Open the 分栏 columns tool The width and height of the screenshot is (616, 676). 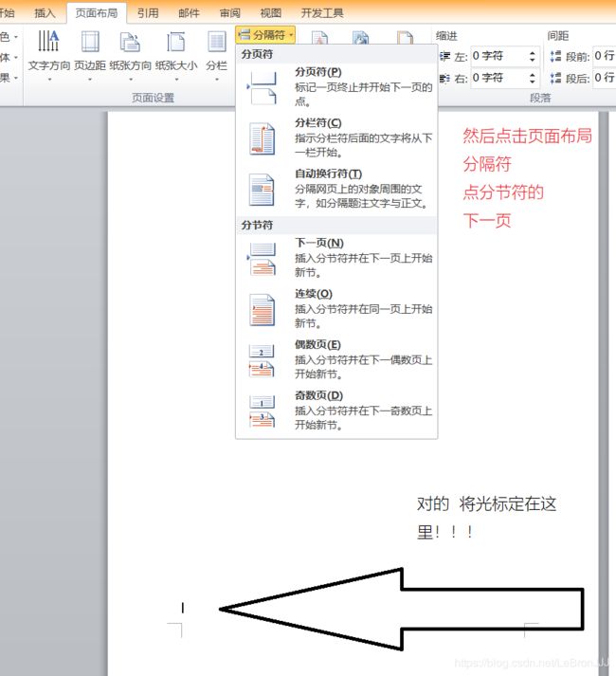click(216, 55)
